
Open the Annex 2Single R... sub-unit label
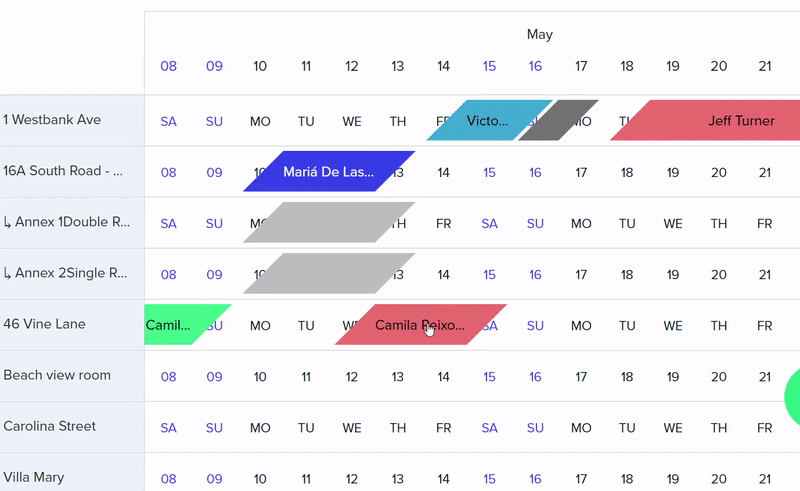point(65,273)
